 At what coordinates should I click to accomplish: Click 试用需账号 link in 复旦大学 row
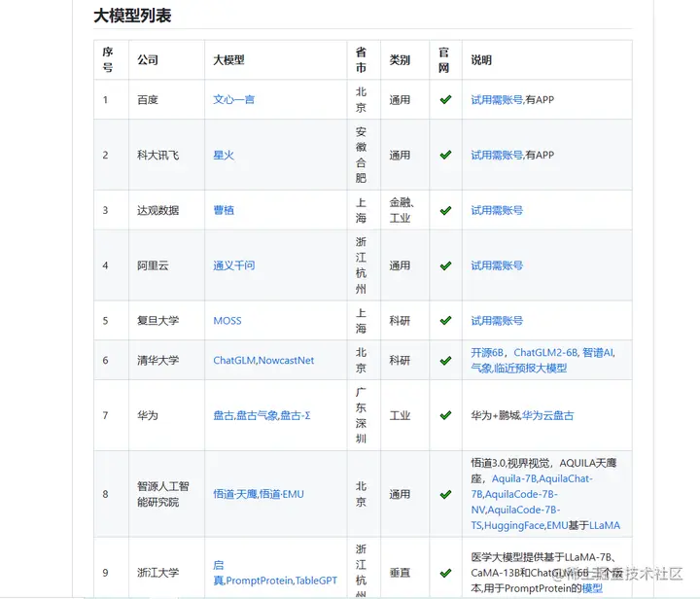pos(497,321)
